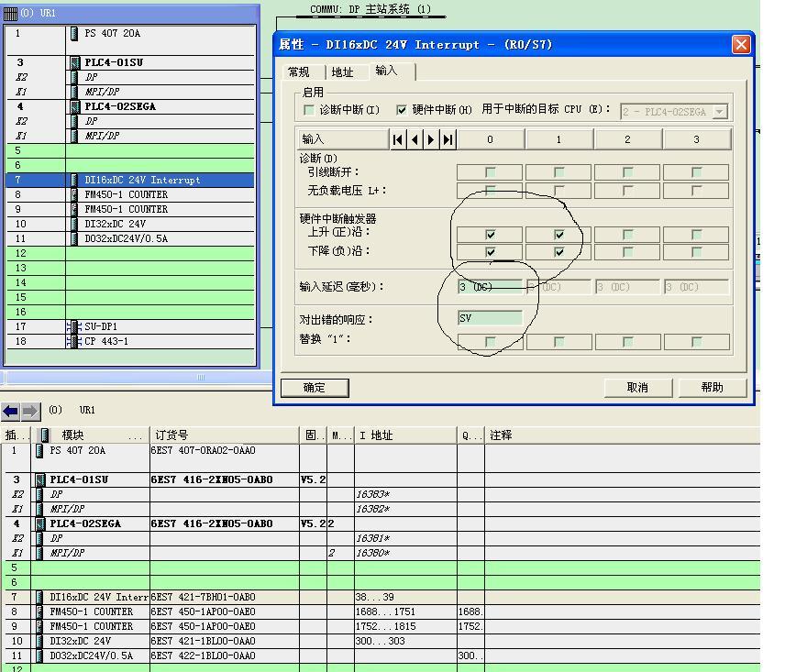
Task: Open the 用于中断的目标 CPU dropdown
Action: 719,112
